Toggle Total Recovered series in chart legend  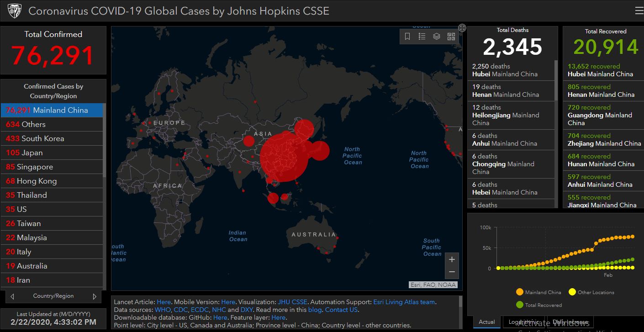pos(538,305)
